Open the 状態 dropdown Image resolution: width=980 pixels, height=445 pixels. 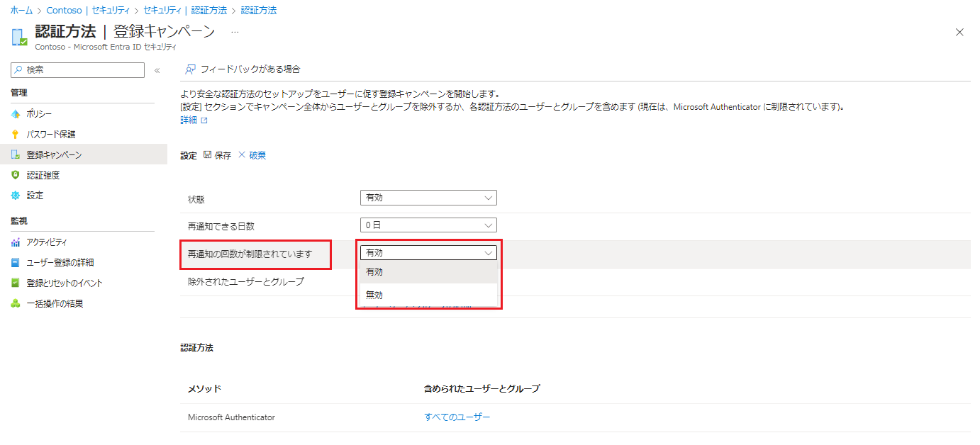pyautogui.click(x=428, y=198)
